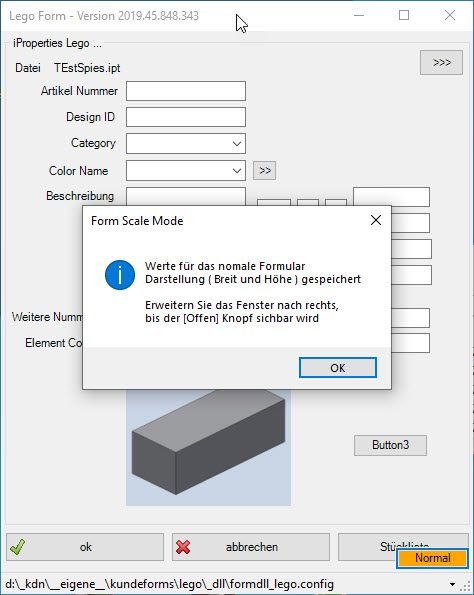Click the red X abbrechen button
Image resolution: width=474 pixels, height=595 pixels.
251,547
